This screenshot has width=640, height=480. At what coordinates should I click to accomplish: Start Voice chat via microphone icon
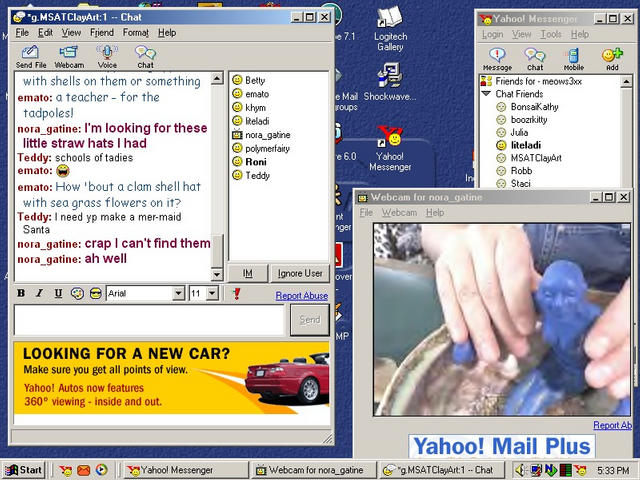coord(107,56)
